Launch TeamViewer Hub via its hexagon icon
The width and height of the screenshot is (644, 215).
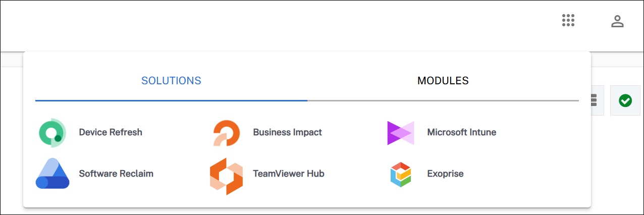tap(226, 176)
